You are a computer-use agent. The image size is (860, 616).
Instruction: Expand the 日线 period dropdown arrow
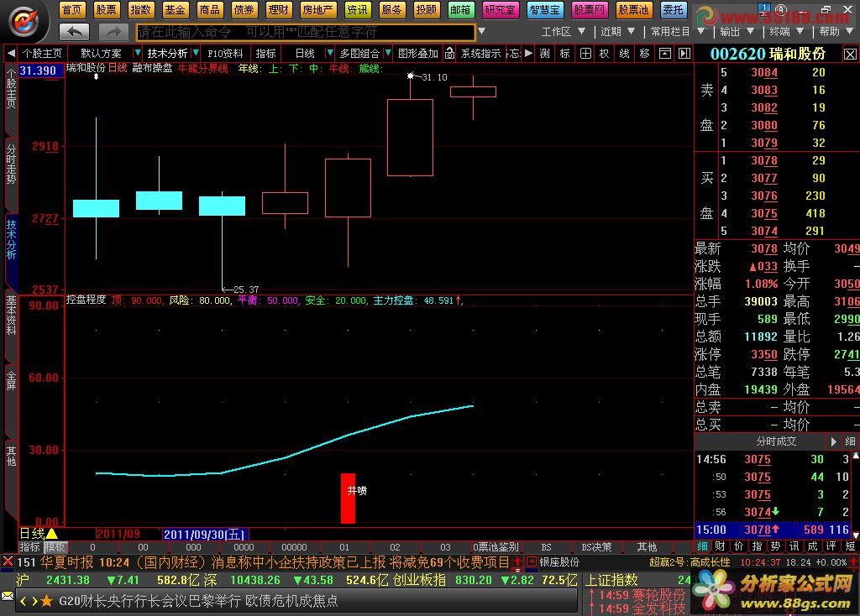pyautogui.click(x=329, y=53)
